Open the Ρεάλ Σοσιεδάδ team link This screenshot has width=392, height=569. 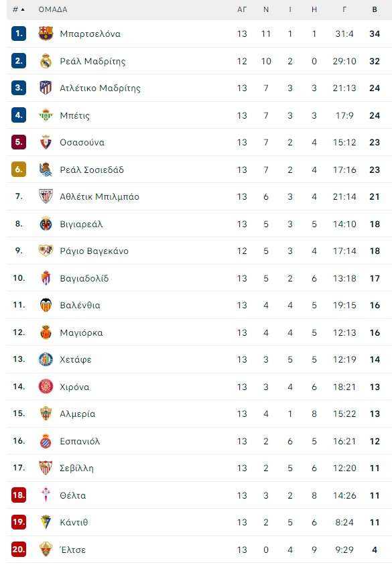(92, 170)
